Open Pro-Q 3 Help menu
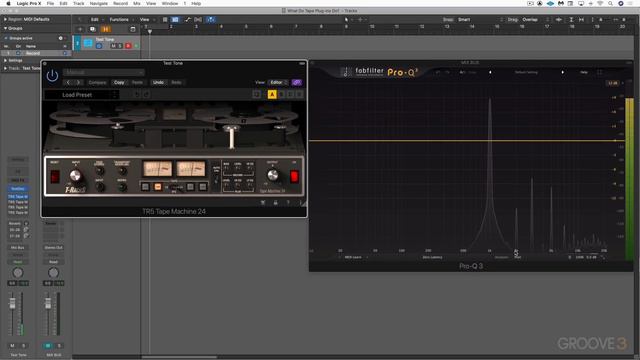The image size is (640, 360). click(584, 72)
